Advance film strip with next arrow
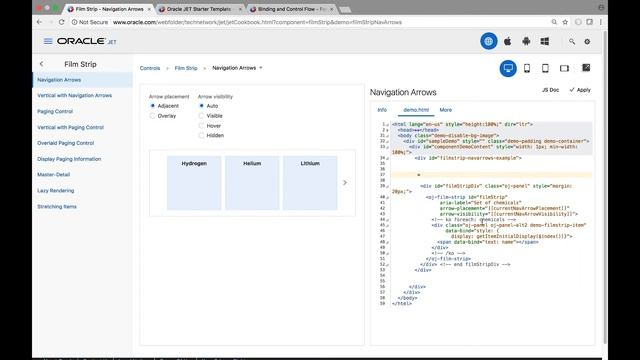 [345, 182]
